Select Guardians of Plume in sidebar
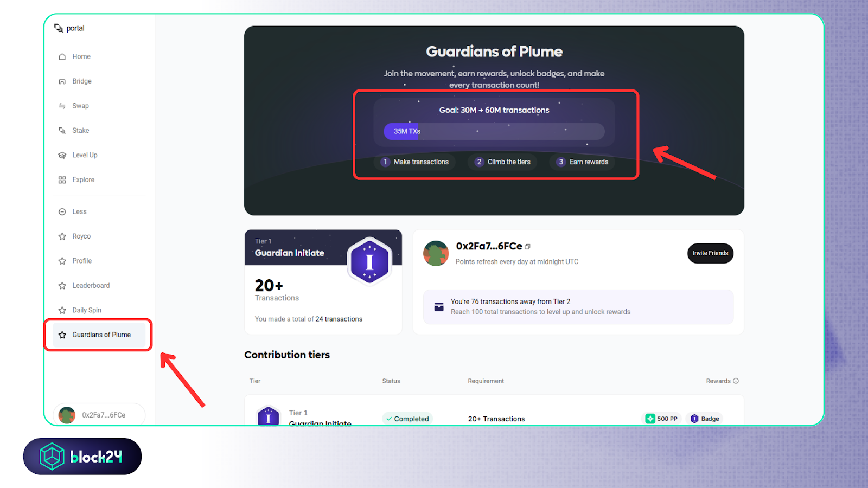This screenshot has height=488, width=868. tap(101, 335)
